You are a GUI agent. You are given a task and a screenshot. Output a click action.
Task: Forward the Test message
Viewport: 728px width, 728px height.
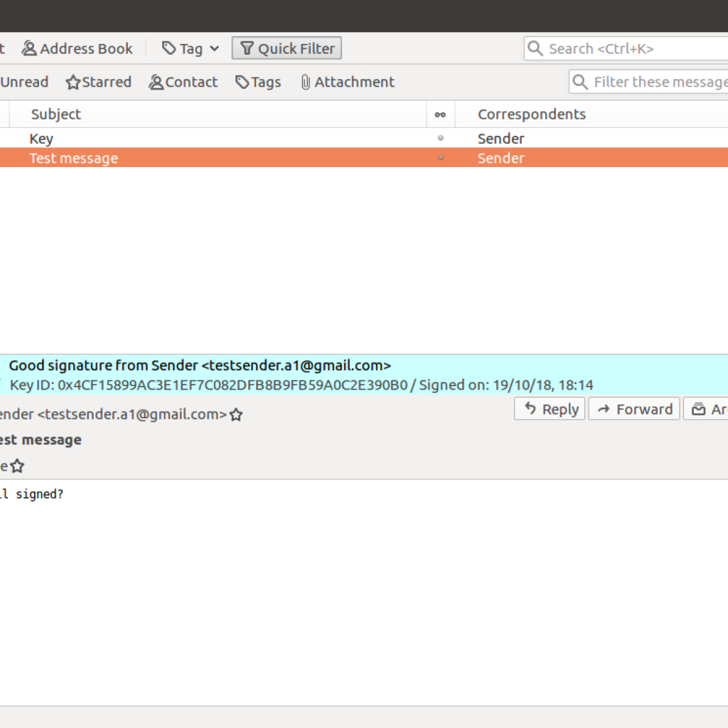tap(634, 409)
